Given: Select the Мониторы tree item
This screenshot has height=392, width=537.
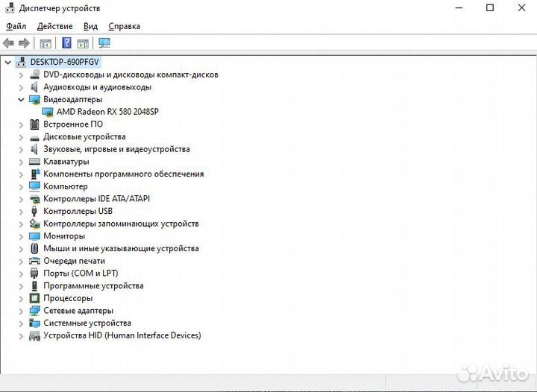Looking at the screenshot, I should coord(64,236).
